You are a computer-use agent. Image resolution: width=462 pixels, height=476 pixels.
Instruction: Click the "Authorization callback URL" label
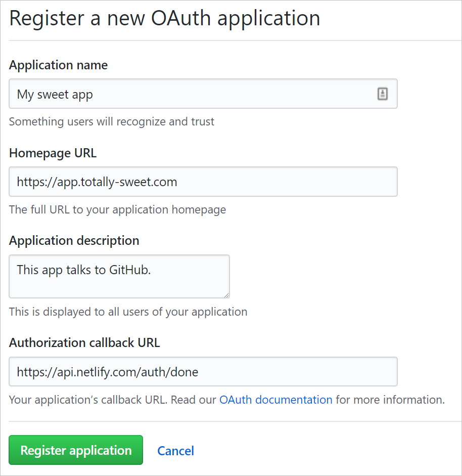point(84,342)
